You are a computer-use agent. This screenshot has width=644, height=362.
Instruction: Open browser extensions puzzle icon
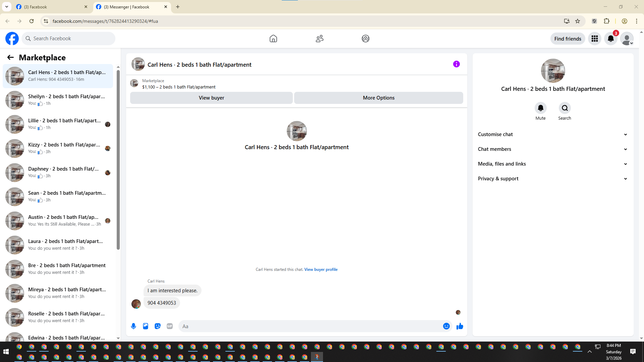click(x=606, y=21)
